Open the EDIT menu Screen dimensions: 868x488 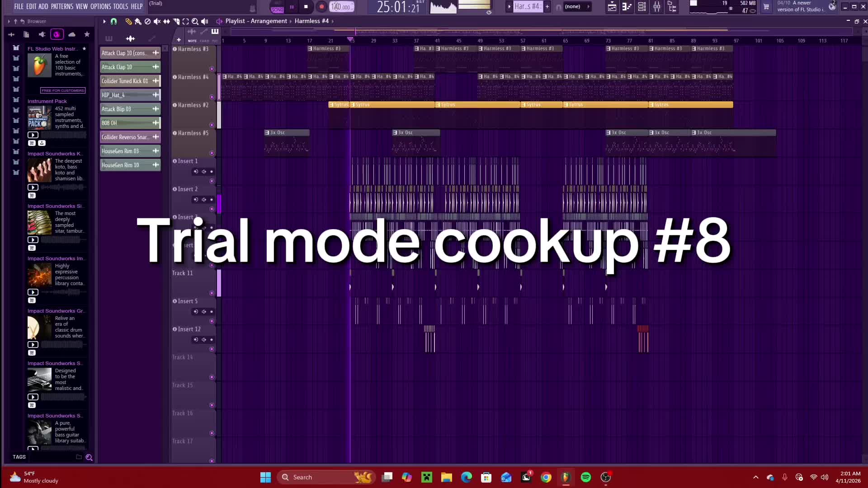click(x=31, y=6)
